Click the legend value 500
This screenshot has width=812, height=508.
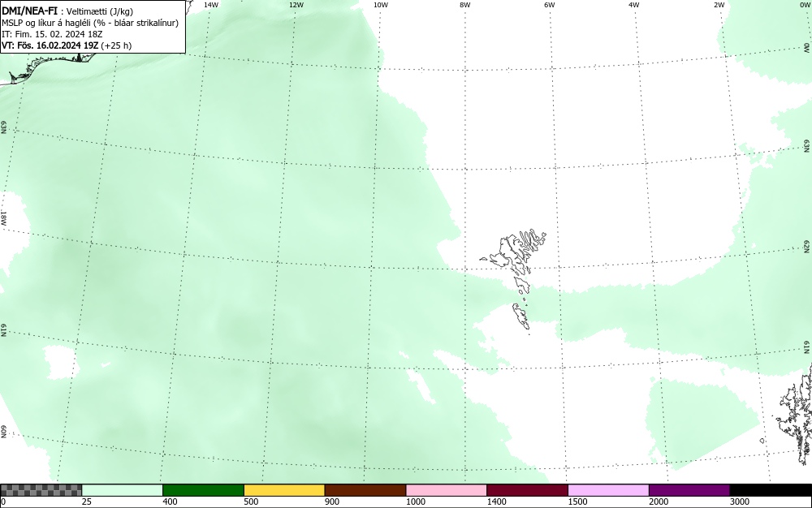pos(251,502)
